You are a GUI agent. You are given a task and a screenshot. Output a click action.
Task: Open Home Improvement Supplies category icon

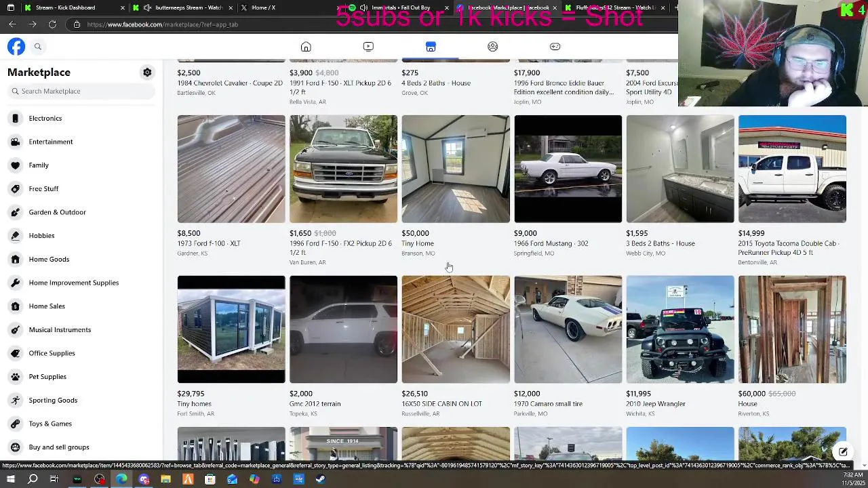coord(15,283)
